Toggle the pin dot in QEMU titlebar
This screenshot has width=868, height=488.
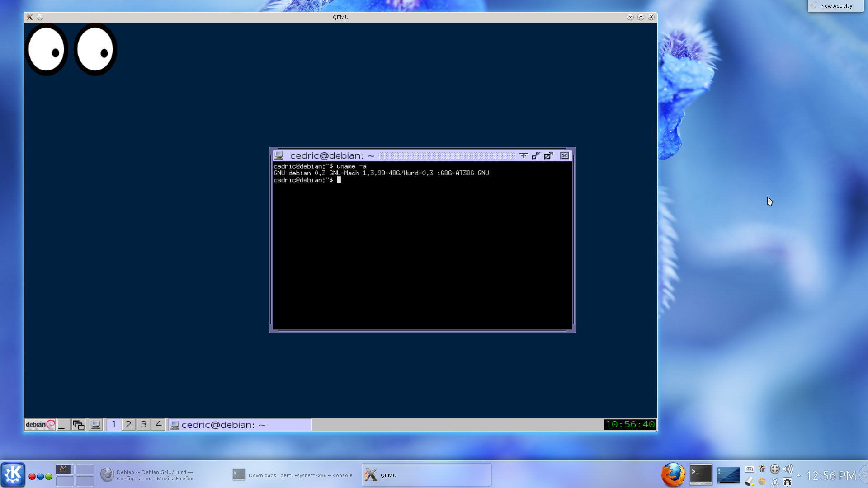(40, 17)
